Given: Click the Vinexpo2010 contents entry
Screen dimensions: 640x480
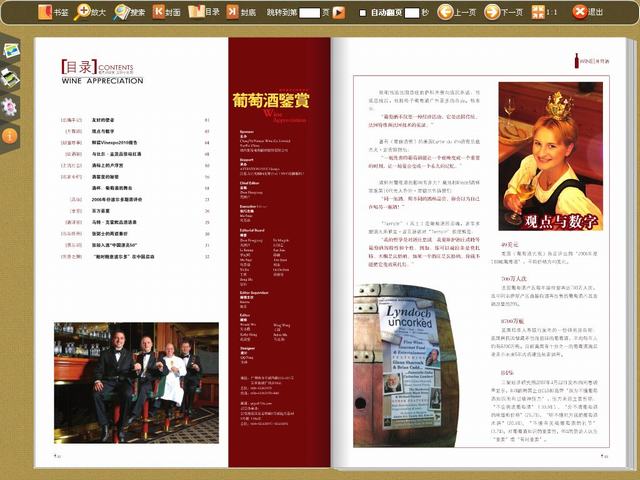Looking at the screenshot, I should coord(114,143).
